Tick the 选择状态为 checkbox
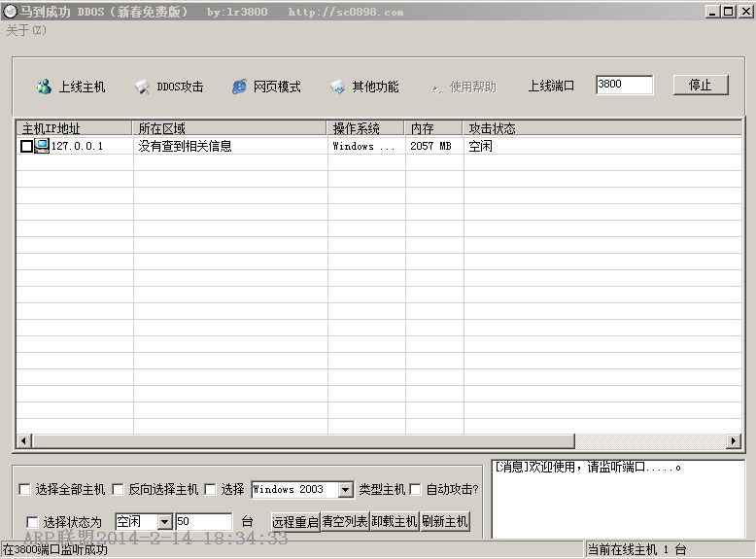 33,522
